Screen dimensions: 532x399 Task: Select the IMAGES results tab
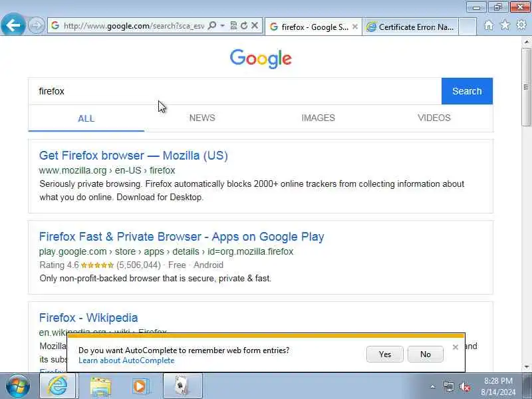(x=319, y=118)
